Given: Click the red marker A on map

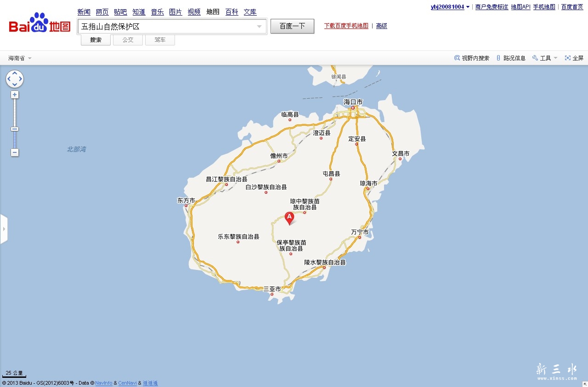Looking at the screenshot, I should pos(289,218).
